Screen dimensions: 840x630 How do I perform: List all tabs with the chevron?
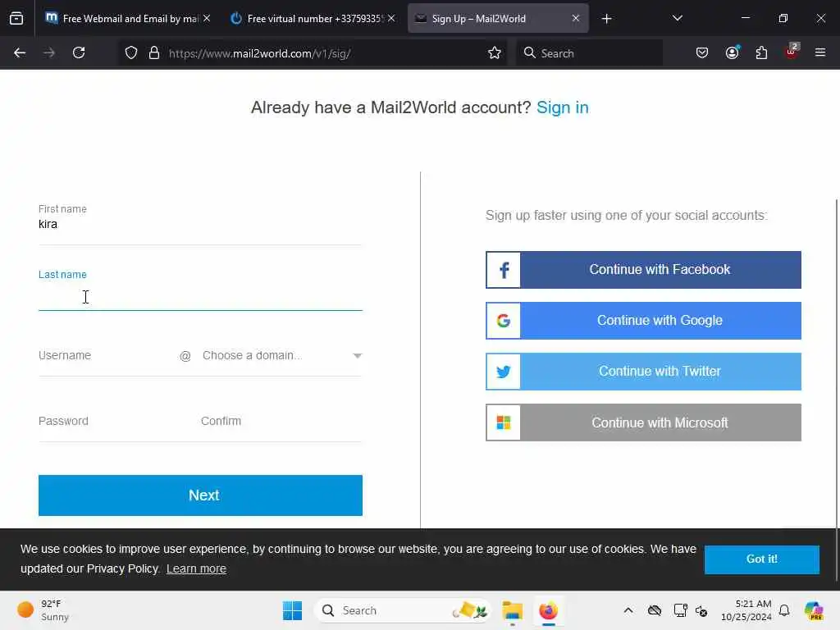(x=677, y=18)
